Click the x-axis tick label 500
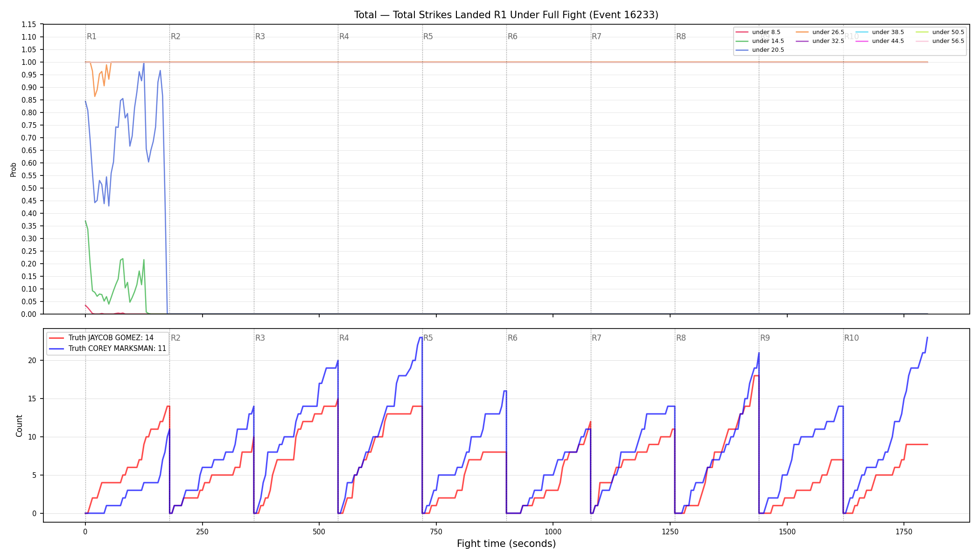Screen dimensions: 980x560 pos(319,532)
